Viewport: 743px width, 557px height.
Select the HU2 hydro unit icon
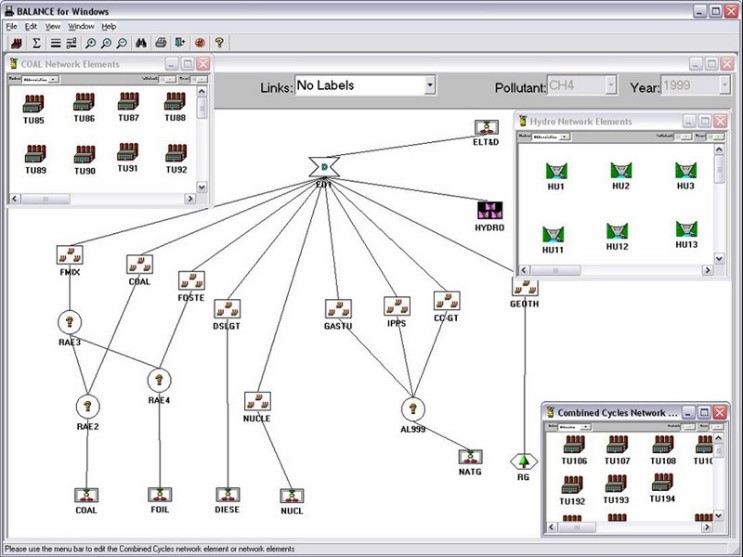(620, 171)
